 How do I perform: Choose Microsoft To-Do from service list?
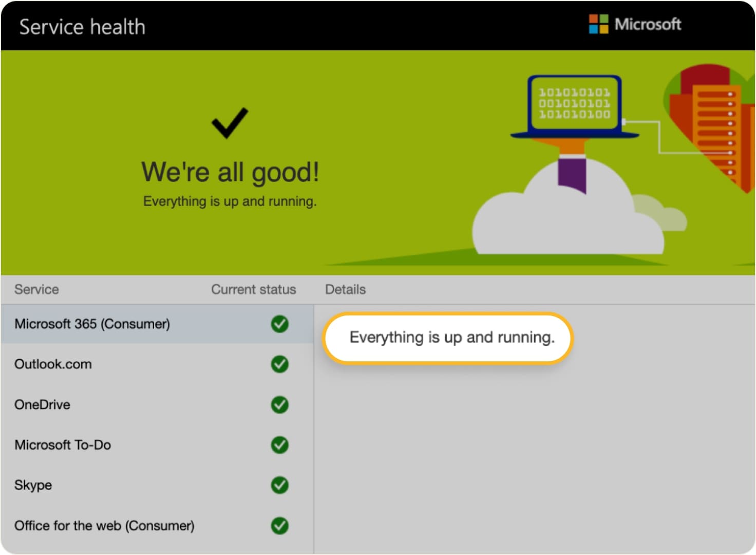(x=63, y=445)
